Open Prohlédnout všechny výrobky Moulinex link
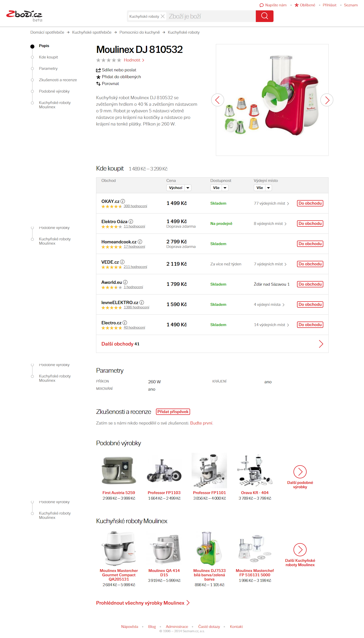This screenshot has width=364, height=638. tap(143, 603)
